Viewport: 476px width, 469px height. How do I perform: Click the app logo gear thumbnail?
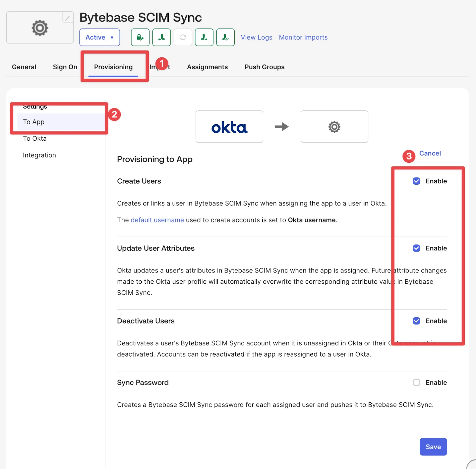pos(40,28)
